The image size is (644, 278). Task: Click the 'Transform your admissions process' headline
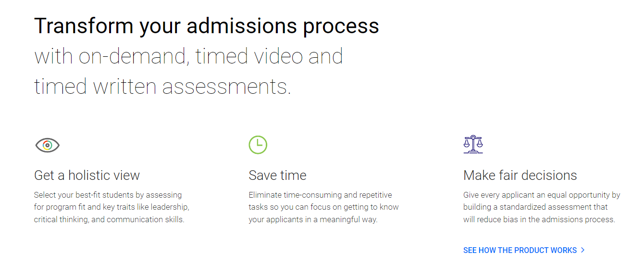click(x=207, y=26)
